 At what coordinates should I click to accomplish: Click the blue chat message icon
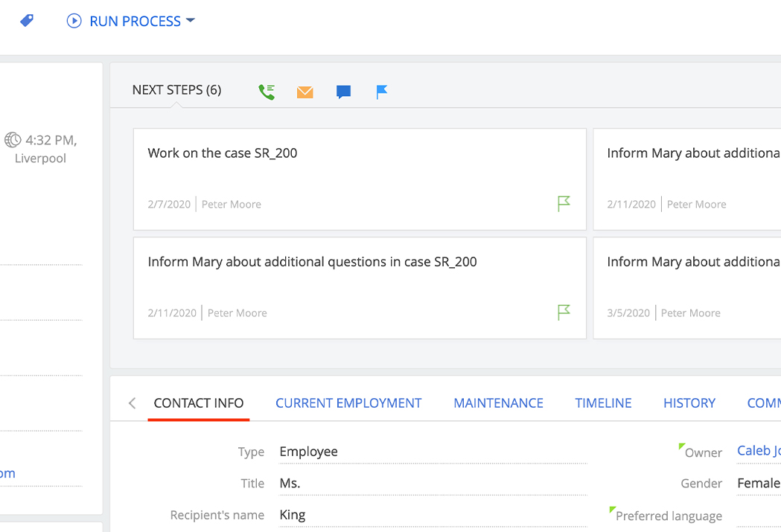(343, 92)
